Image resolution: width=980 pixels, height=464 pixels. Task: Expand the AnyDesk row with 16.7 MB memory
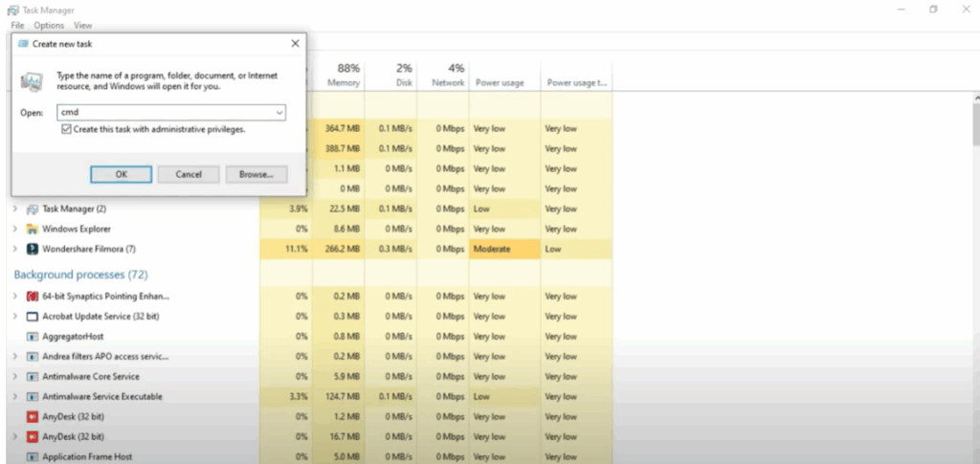15,436
